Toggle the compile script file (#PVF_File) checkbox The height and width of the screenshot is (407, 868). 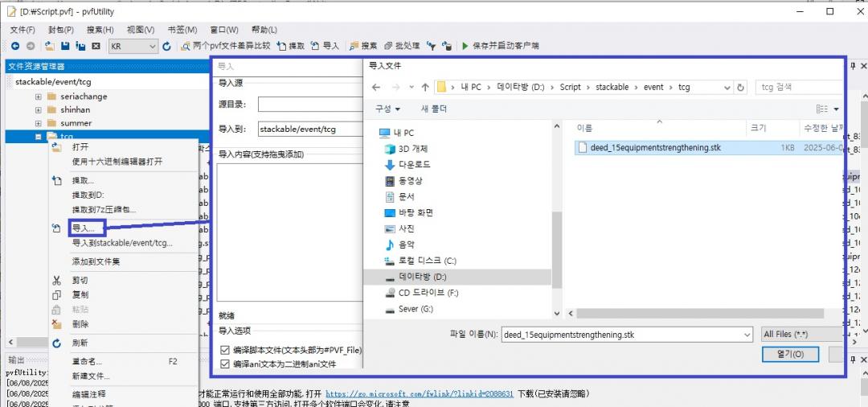point(226,350)
